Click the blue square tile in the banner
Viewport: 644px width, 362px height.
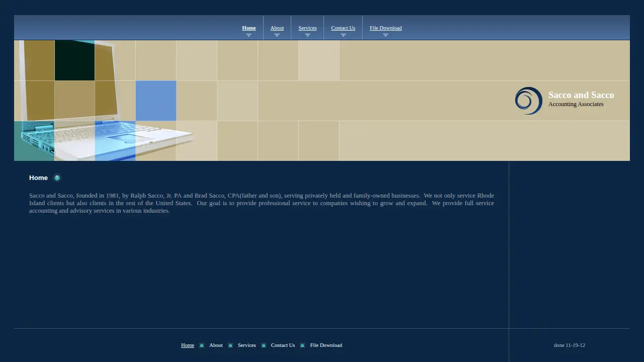pos(156,101)
